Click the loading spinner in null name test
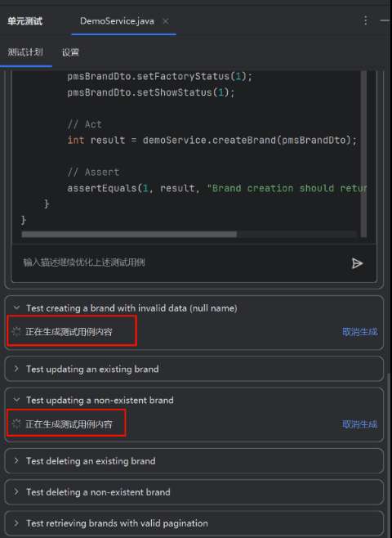Image resolution: width=392 pixels, height=538 pixels. [x=16, y=331]
